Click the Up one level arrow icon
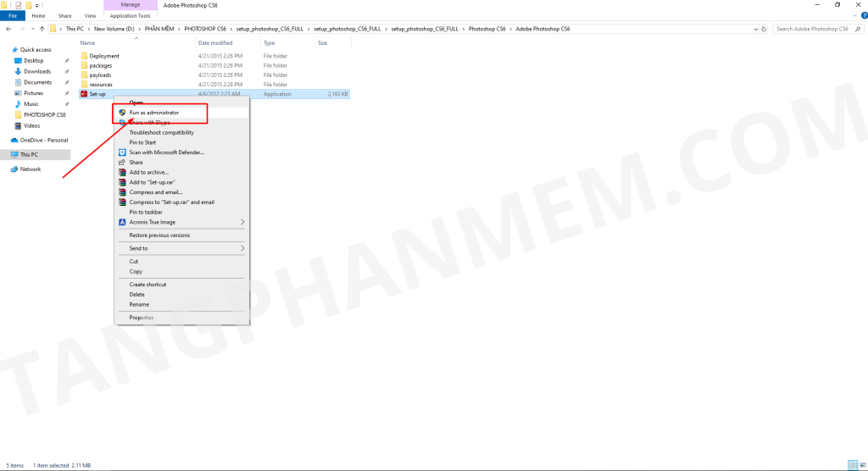This screenshot has width=868, height=471. tap(42, 29)
